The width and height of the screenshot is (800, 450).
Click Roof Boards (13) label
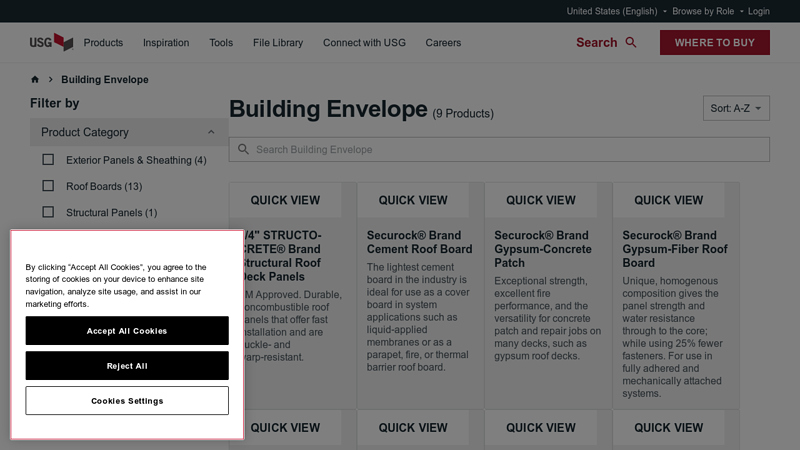point(104,186)
